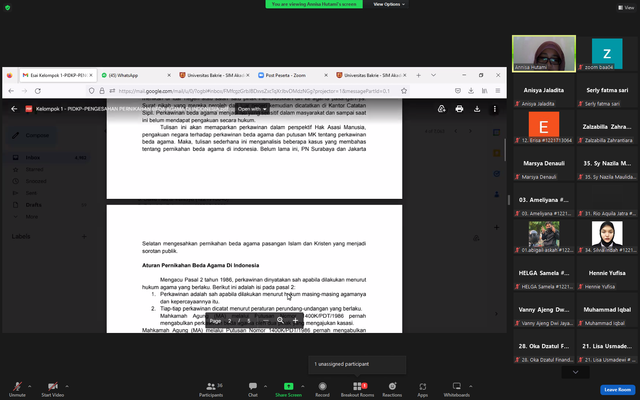Screen dimensions: 640x400
Task: Switch to the WhatsApp browser tab
Action: pyautogui.click(x=123, y=75)
